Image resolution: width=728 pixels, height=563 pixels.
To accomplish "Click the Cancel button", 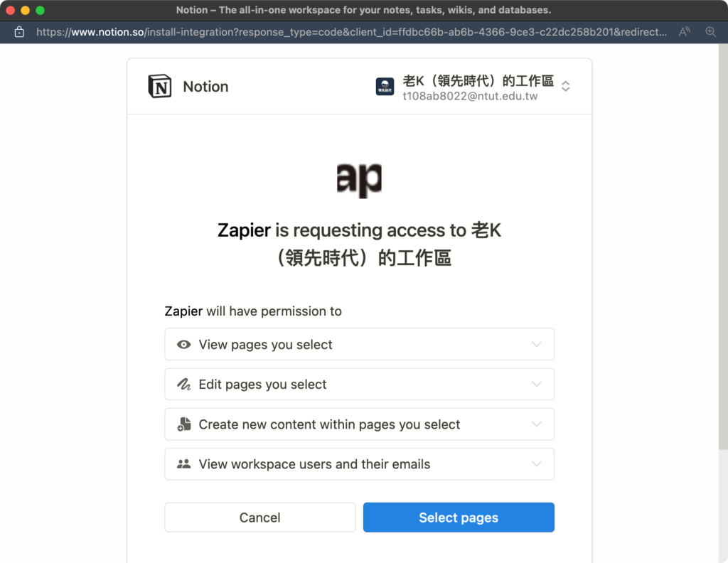I will tap(260, 518).
